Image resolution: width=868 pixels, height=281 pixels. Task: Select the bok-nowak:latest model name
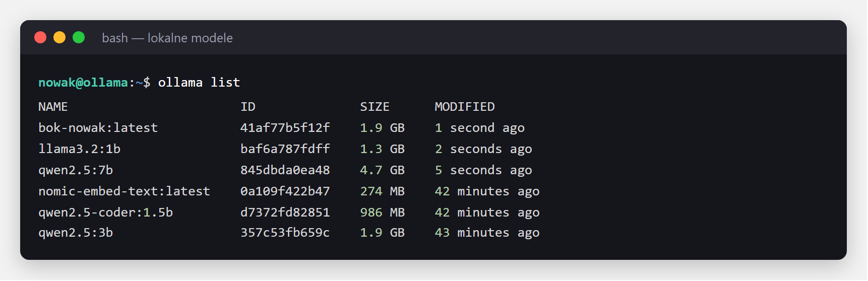[x=98, y=128]
